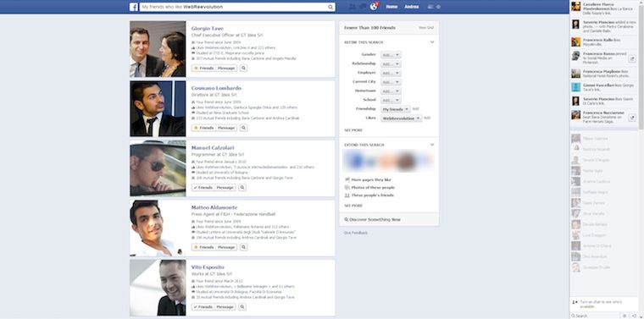Open the Give Feedback link
Screen dimensions: 644x319
coord(356,233)
